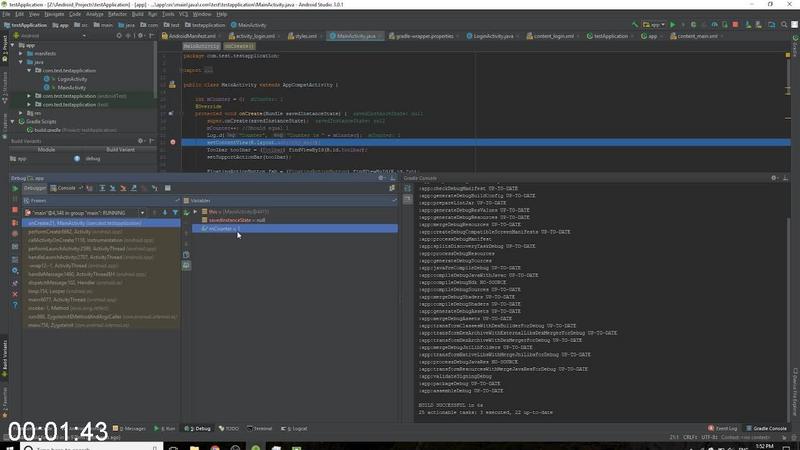Click the green Run app button in main toolbar

tap(672, 24)
